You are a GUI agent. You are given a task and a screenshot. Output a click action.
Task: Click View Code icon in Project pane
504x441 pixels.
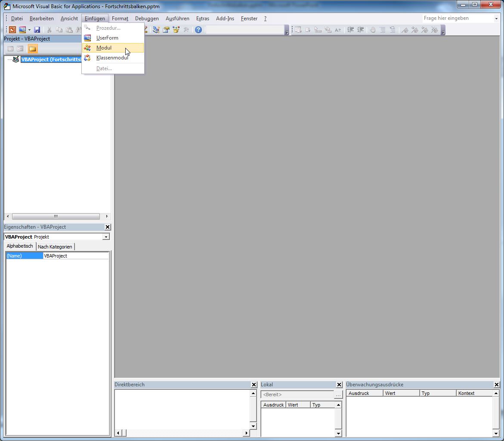10,49
